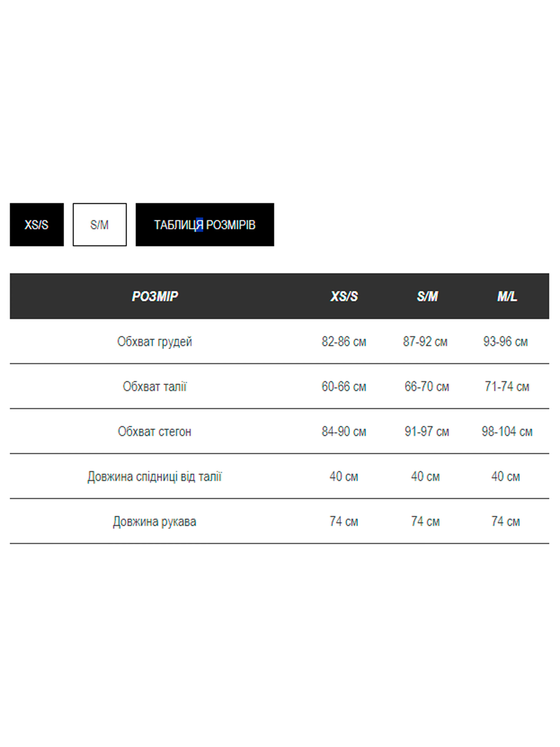Screen dimensions: 560x747
Task: Select the Обхват стегон row label
Action: [155, 431]
